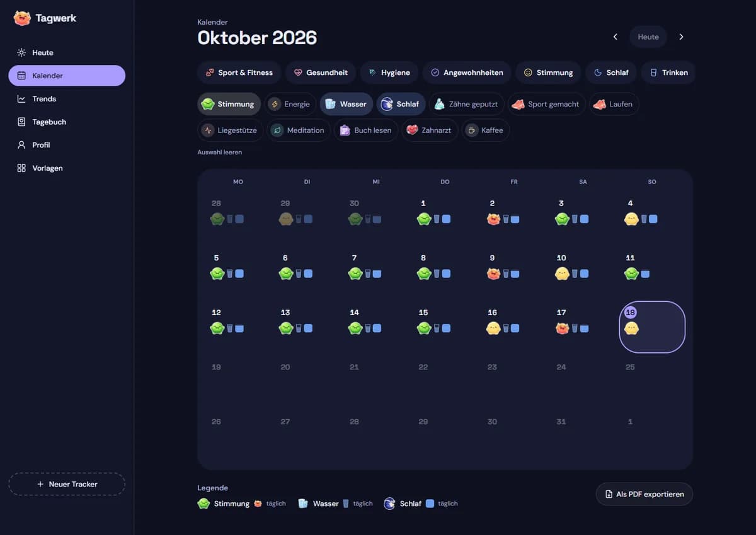756x535 pixels.
Task: Click the blue sleep square on day 12
Action: (239, 328)
